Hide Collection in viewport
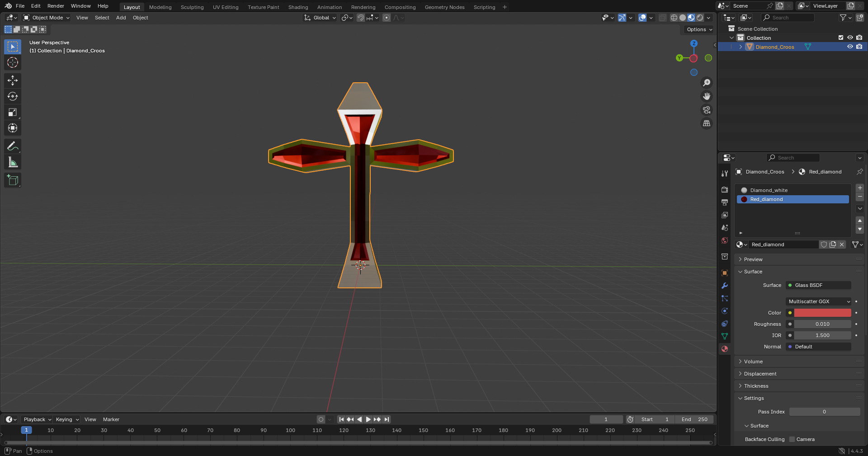Image resolution: width=868 pixels, height=456 pixels. click(850, 38)
